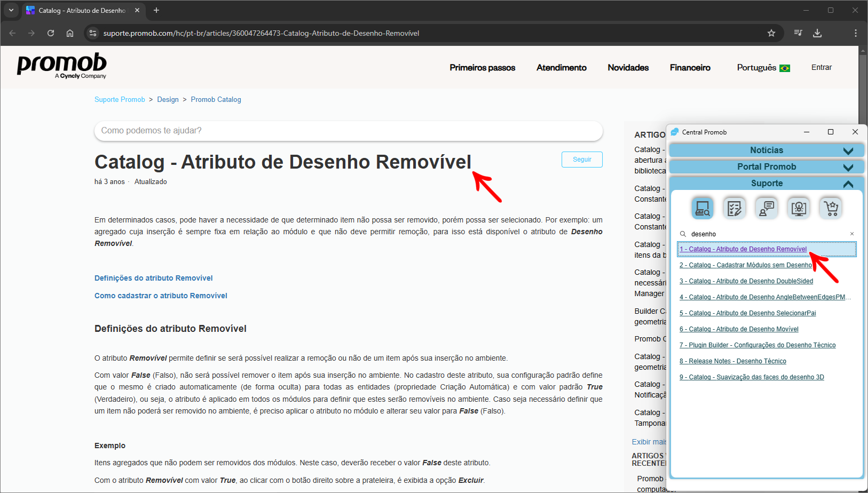Screen dimensions: 868x493
Task: Select the Catalog - Atributo de Desenho tab
Action: pos(82,10)
